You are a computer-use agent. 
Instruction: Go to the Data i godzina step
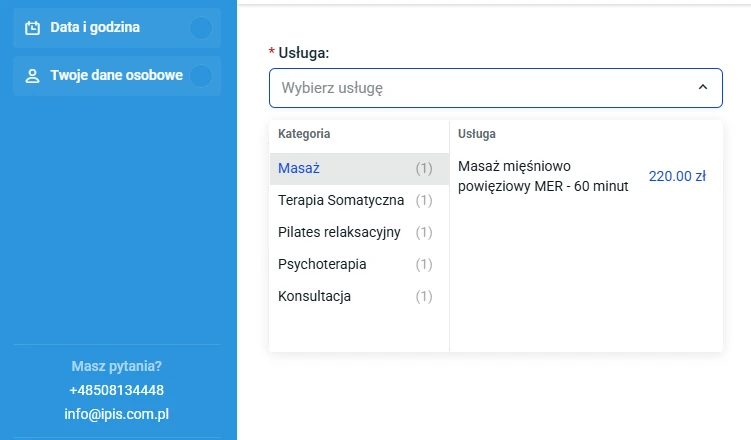coord(95,28)
